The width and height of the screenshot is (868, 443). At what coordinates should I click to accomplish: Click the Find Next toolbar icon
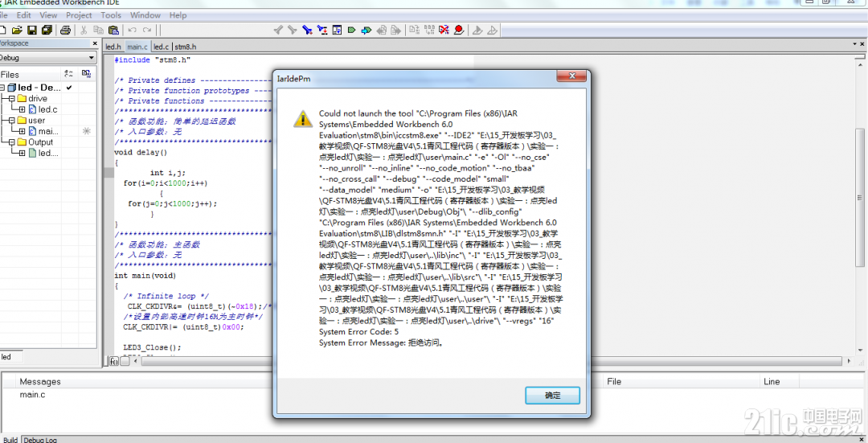293,30
